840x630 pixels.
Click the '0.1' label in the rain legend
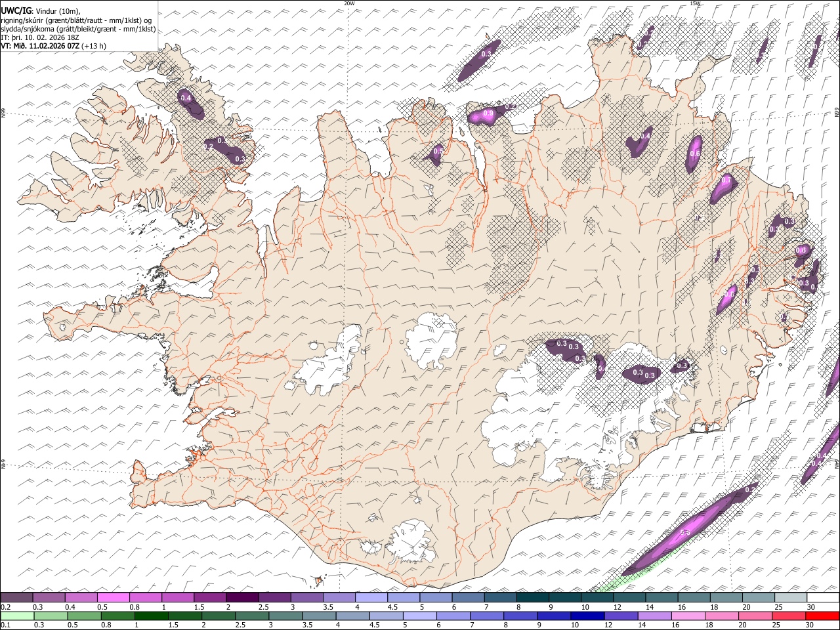[x=6, y=625]
